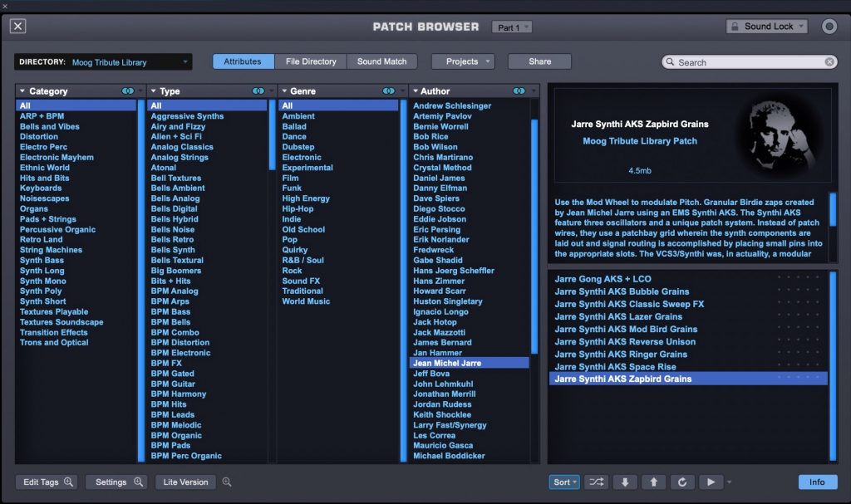Shuffle the patch list order
The width and height of the screenshot is (851, 504).
[596, 482]
